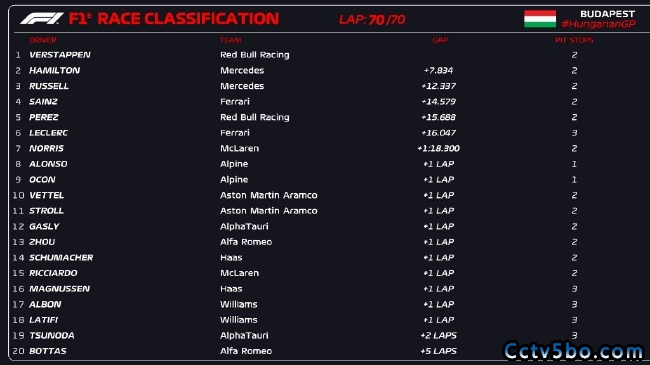This screenshot has height=365, width=650.
Task: Click the PIT STOPS column header
Action: 574,40
